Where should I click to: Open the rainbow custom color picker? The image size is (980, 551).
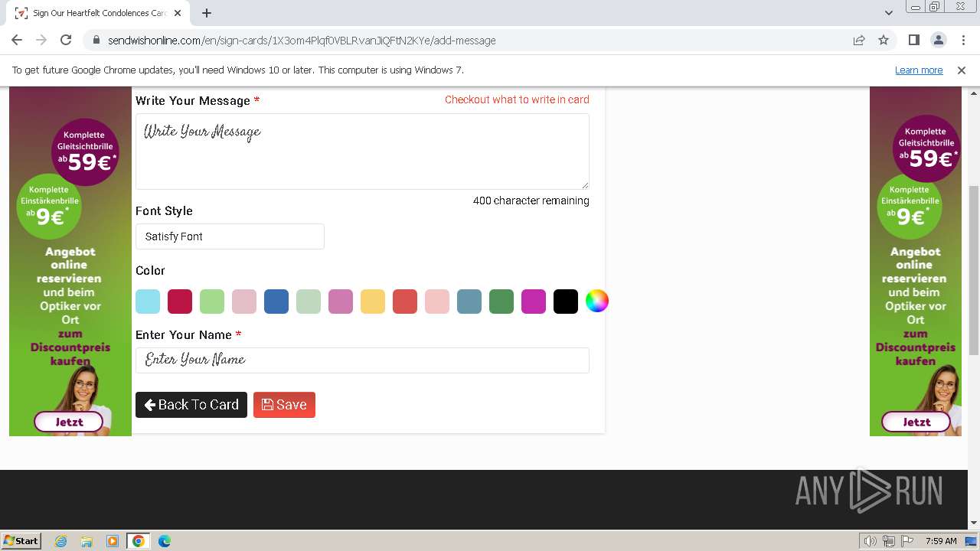(597, 302)
